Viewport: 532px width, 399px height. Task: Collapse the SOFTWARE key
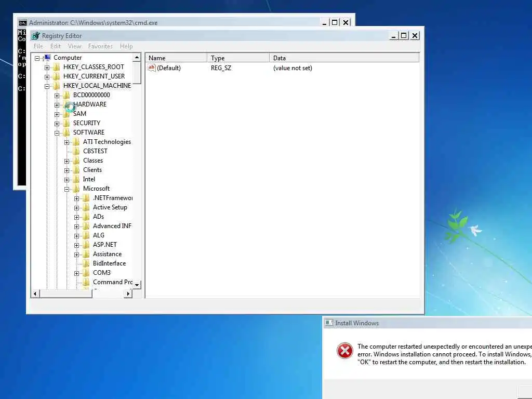tap(57, 133)
